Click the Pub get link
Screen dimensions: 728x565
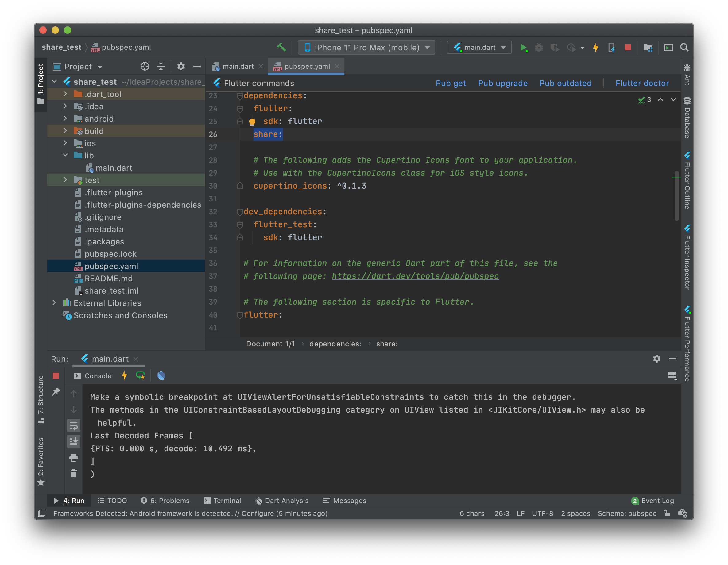450,83
